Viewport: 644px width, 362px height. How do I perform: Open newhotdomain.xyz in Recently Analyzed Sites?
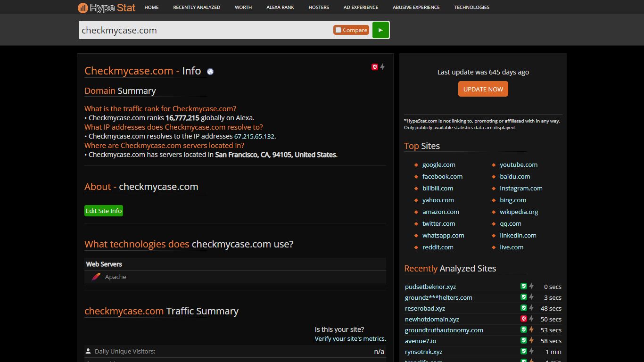tap(432, 319)
